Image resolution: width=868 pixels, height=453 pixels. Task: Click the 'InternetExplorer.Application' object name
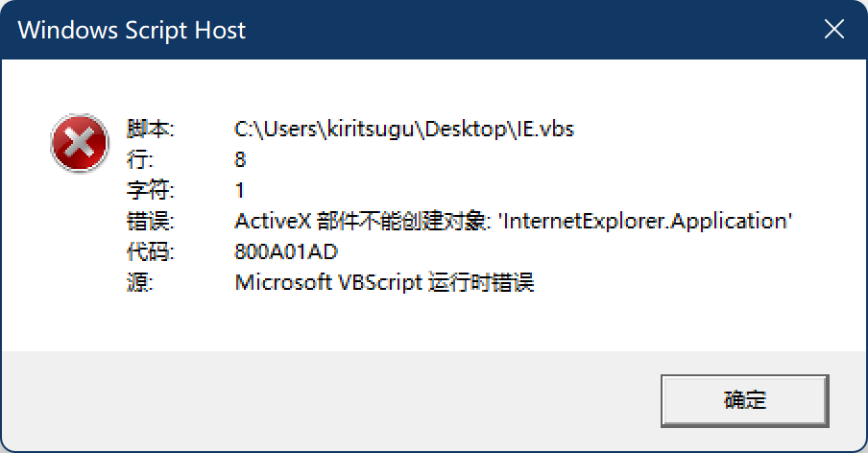[x=647, y=221]
